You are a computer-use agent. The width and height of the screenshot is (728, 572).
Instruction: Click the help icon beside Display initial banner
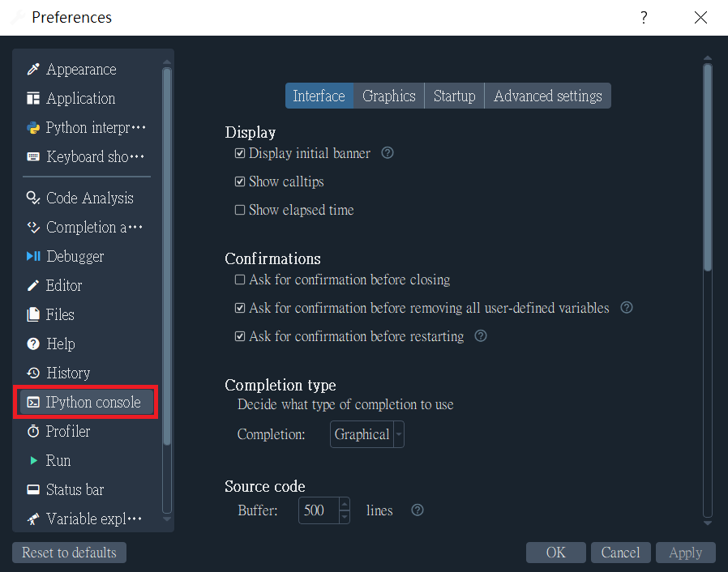388,153
